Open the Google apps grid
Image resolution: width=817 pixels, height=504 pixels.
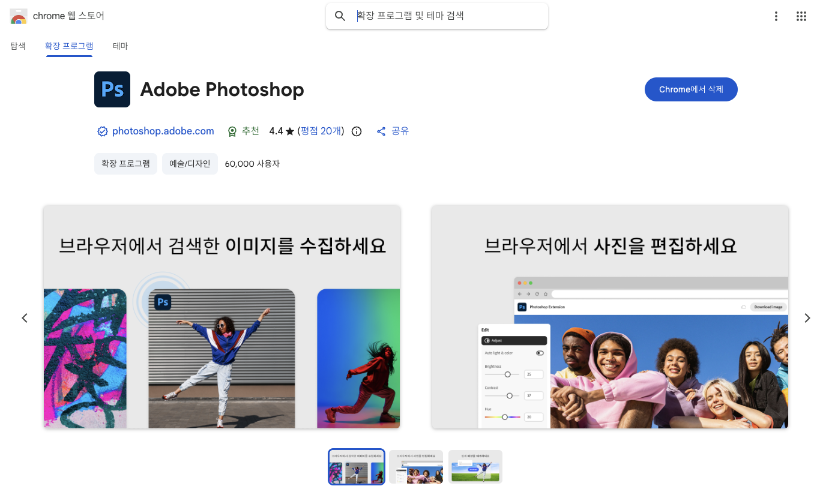point(801,16)
